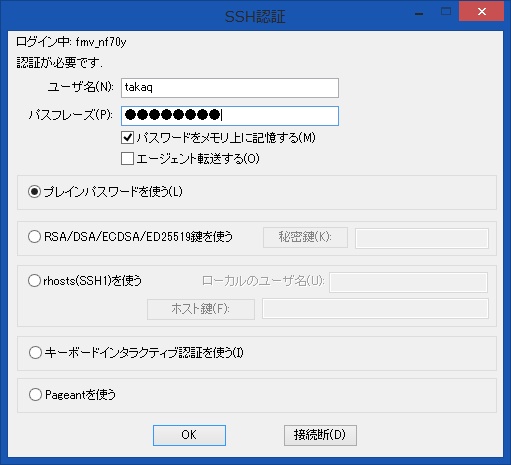Click the 秘密鍵(K) private key button
511x465 pixels.
coord(305,237)
